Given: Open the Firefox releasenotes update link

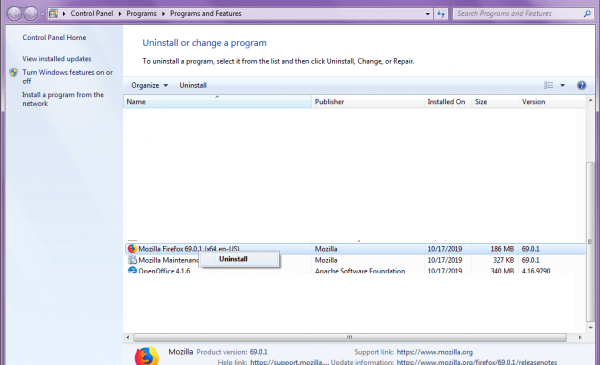Looking at the screenshot, I should pos(477,362).
